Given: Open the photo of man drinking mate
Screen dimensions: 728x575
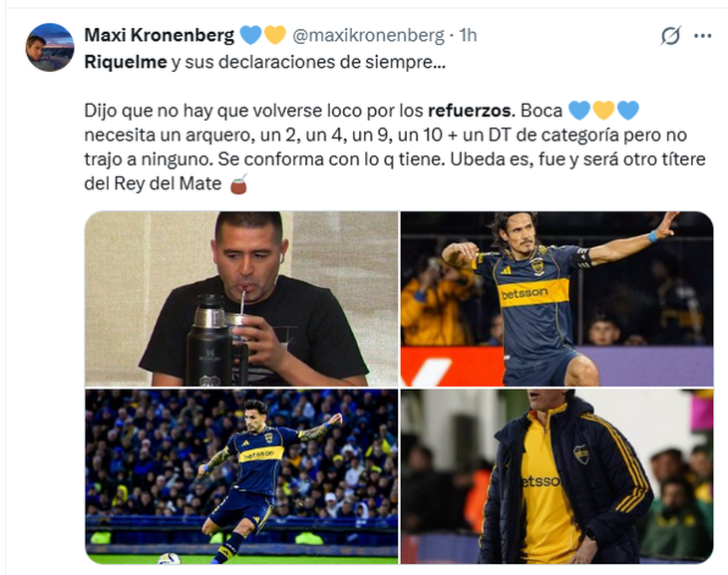Looking at the screenshot, I should pos(241,299).
